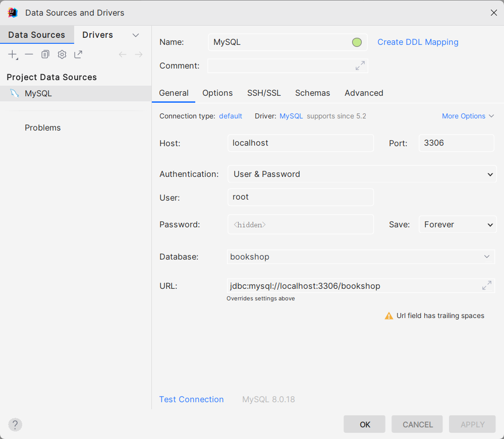Navigate forward with right arrow icon

pyautogui.click(x=139, y=54)
